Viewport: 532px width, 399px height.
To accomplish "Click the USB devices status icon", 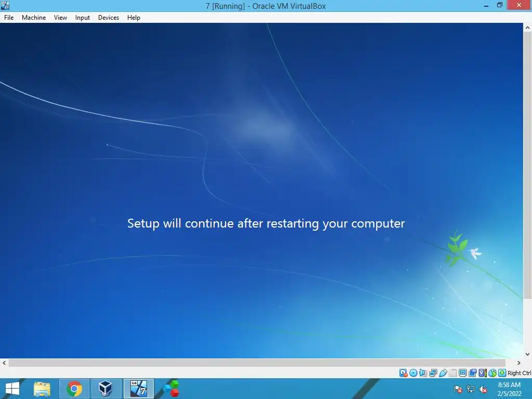I will 443,373.
